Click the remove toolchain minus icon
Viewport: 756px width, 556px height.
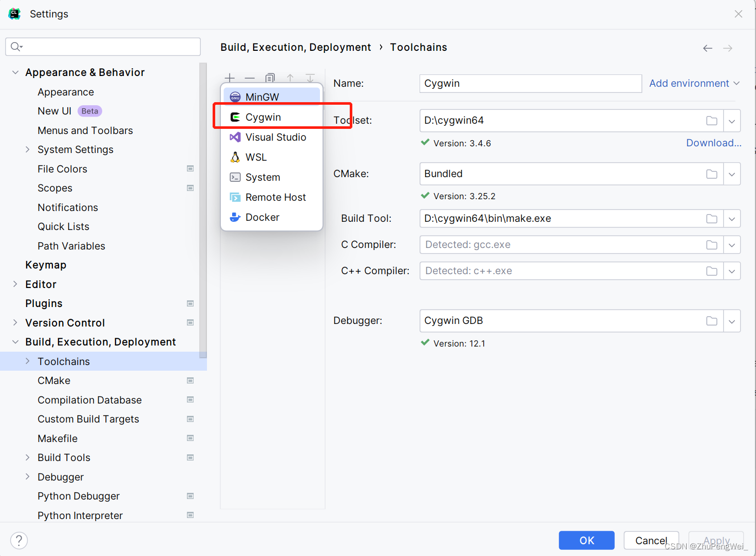click(250, 78)
